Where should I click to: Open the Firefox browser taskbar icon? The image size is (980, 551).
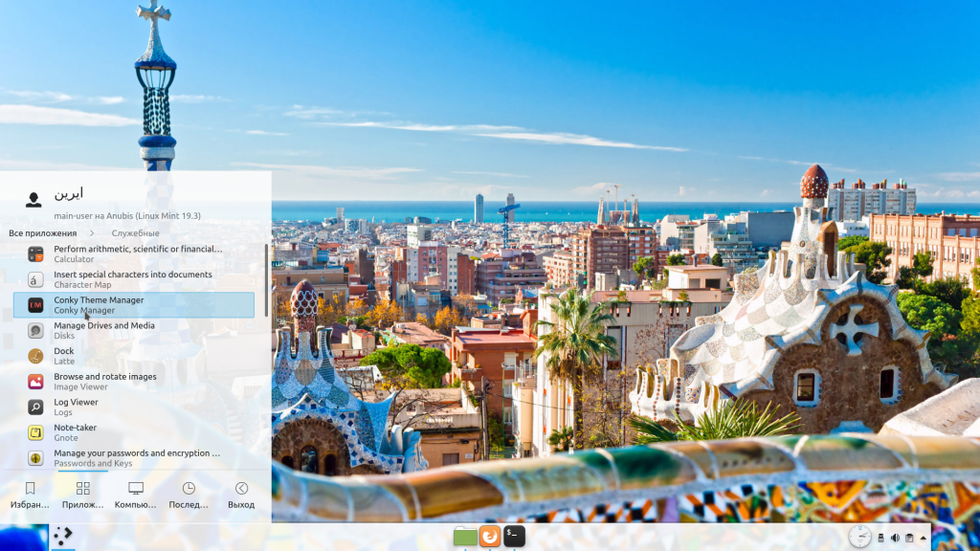(x=490, y=536)
